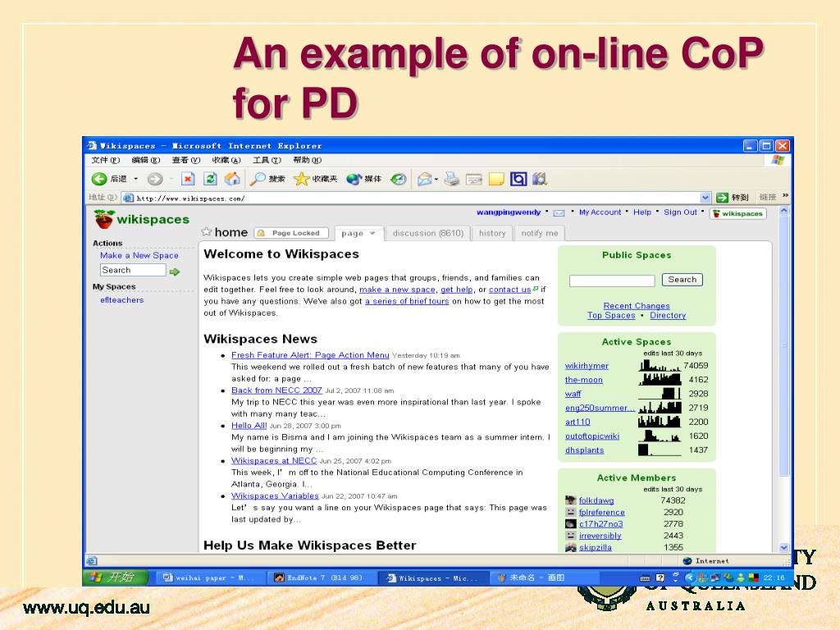Open the My Account link
The width and height of the screenshot is (840, 630).
[600, 212]
